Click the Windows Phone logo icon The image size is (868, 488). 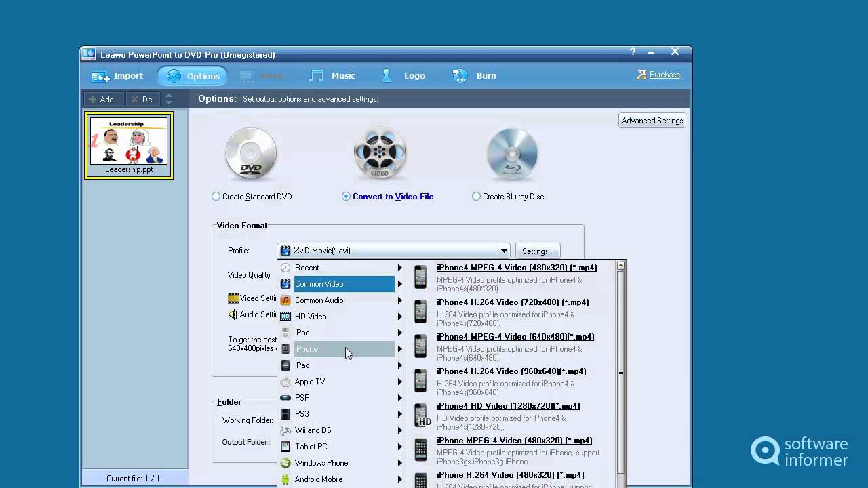point(285,463)
